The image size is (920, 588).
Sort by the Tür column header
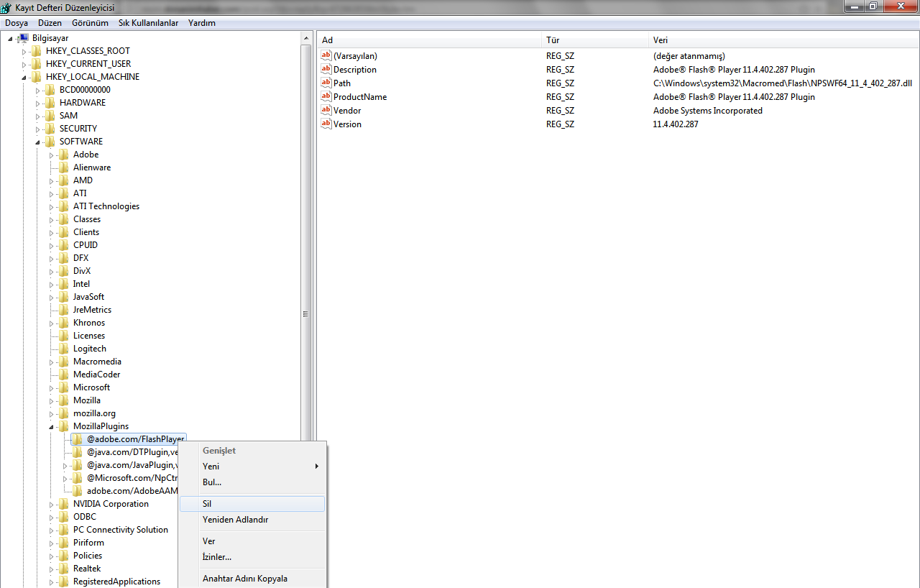[x=595, y=40]
